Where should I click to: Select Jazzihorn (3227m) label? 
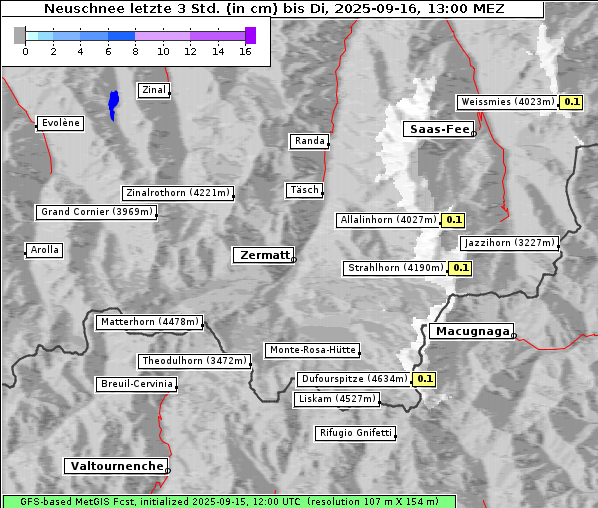coord(510,243)
